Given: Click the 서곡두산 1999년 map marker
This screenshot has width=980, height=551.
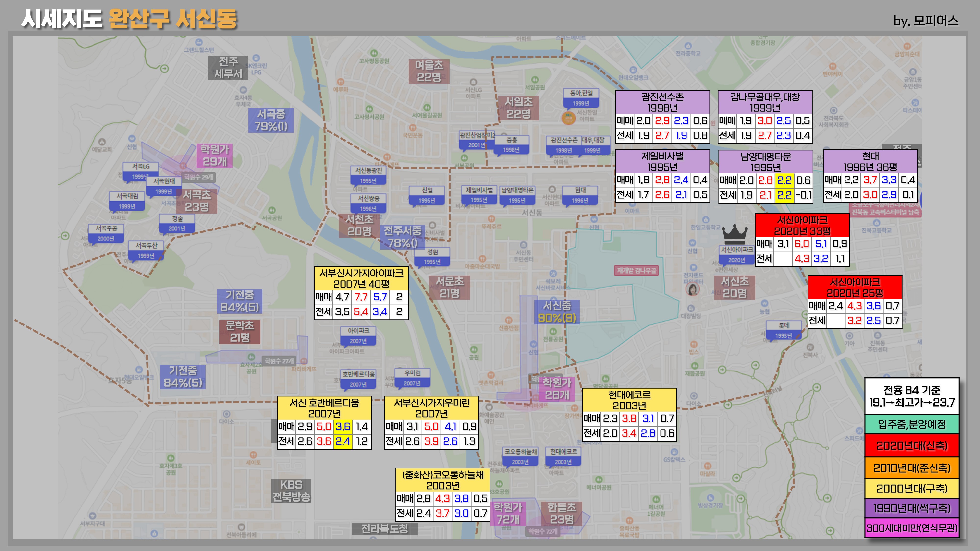Looking at the screenshot, I should pyautogui.click(x=146, y=250).
